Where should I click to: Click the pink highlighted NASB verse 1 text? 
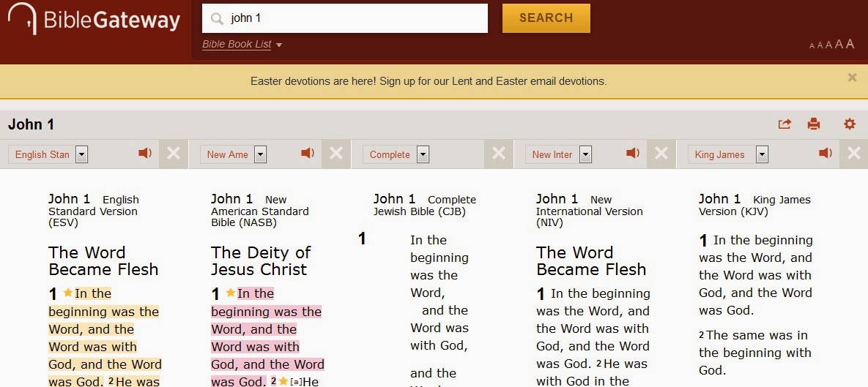click(267, 337)
